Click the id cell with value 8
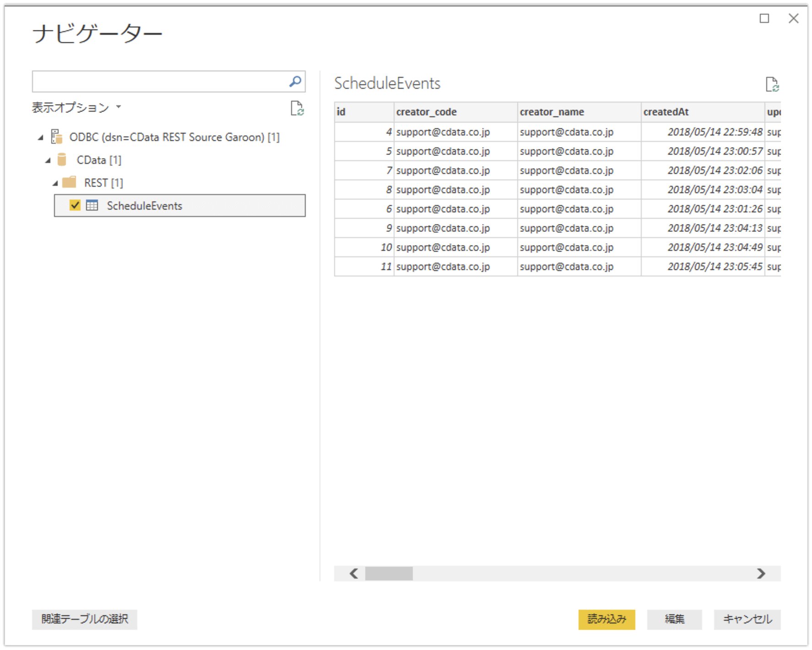Viewport: 812px width, 650px height. [x=364, y=190]
